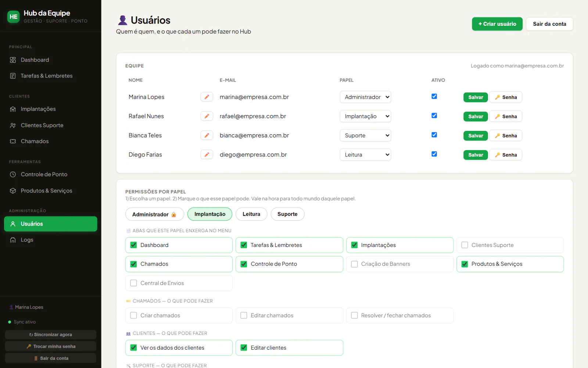
Task: Click sidebar Sair da conta button
Action: click(51, 358)
